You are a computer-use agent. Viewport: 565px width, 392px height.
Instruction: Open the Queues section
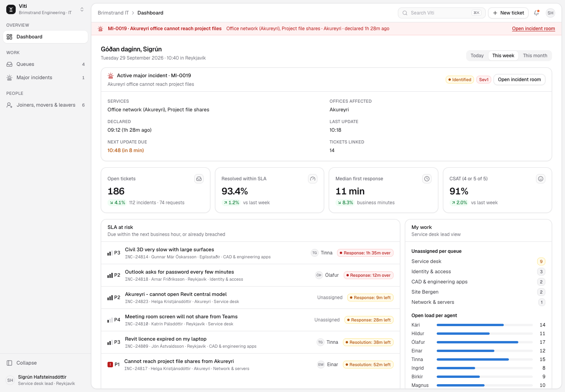46,64
